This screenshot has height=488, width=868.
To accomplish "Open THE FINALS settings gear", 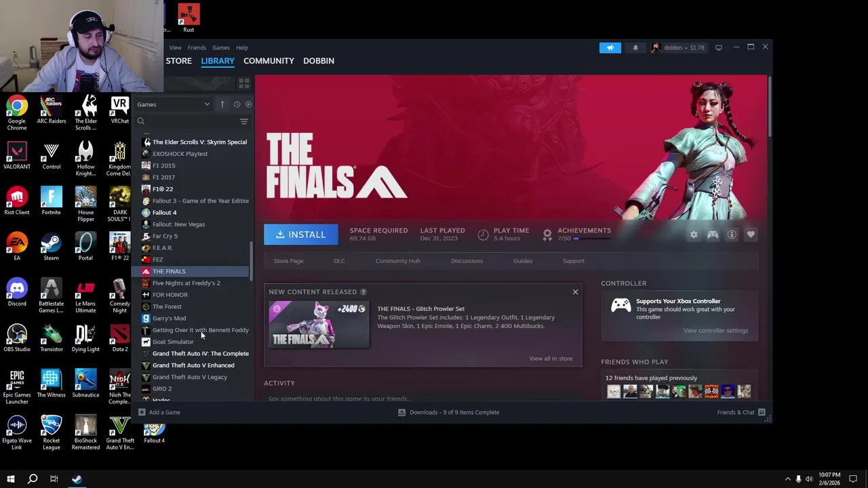I will point(694,235).
